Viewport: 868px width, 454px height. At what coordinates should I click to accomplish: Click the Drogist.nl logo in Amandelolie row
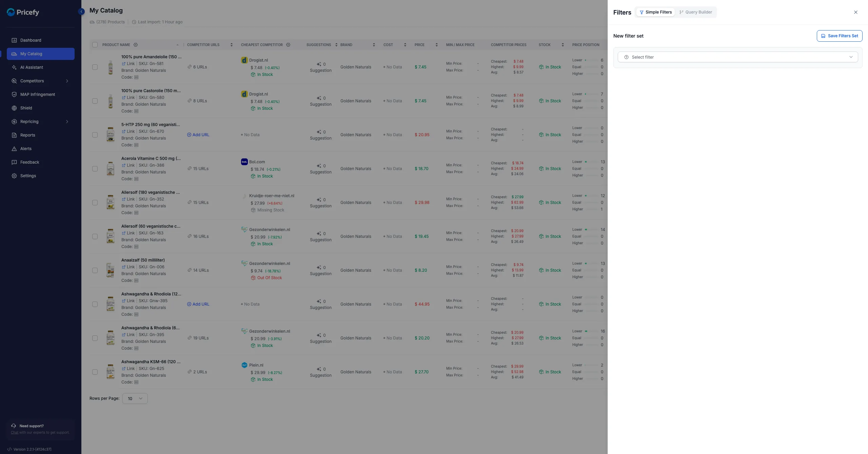coord(244,60)
